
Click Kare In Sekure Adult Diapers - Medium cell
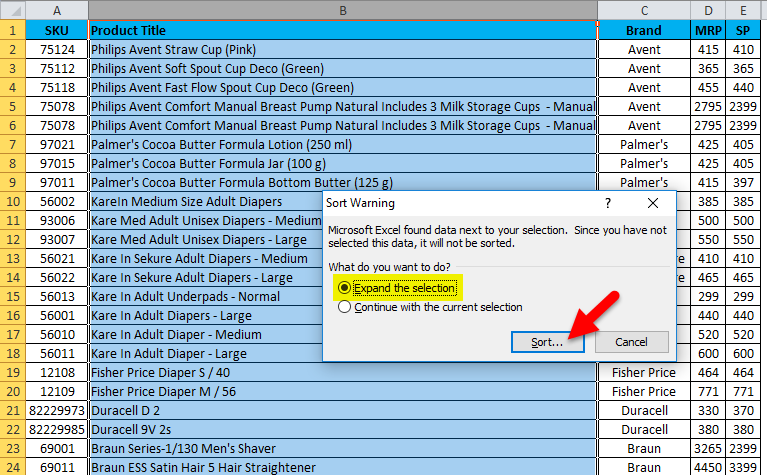click(206, 258)
